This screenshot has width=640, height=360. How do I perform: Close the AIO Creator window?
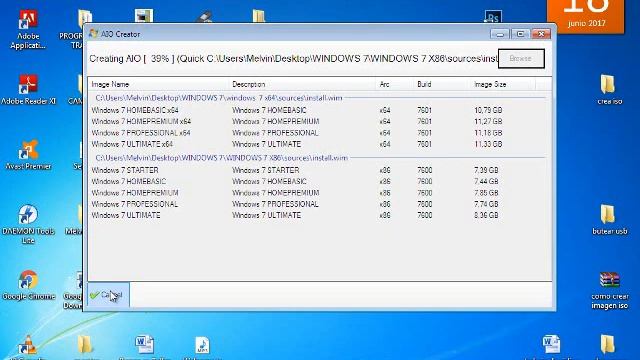pyautogui.click(x=541, y=34)
